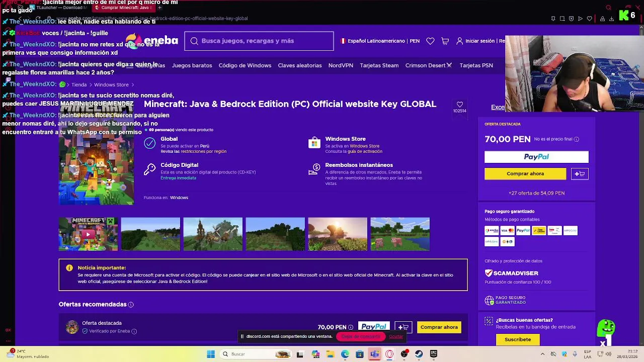Viewport: 644px width, 362px height.
Task: Switch to "Comprar Minecraft: Java" browser tab
Action: point(124,8)
